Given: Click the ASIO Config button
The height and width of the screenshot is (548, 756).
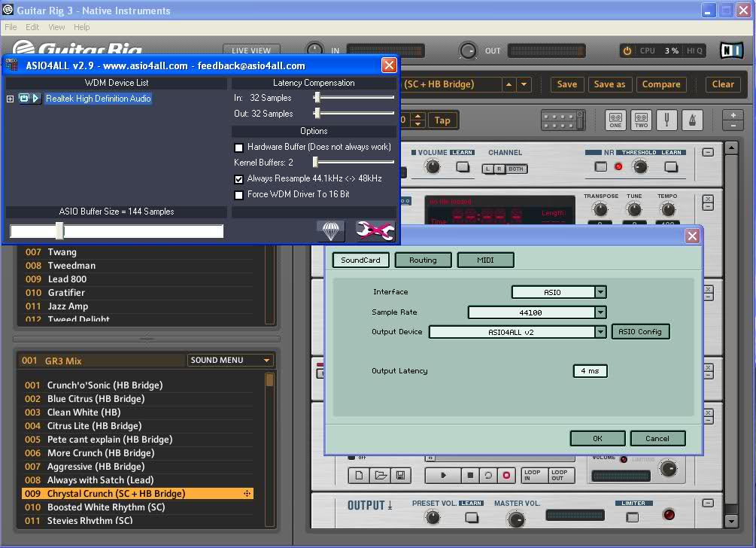Looking at the screenshot, I should (x=639, y=331).
